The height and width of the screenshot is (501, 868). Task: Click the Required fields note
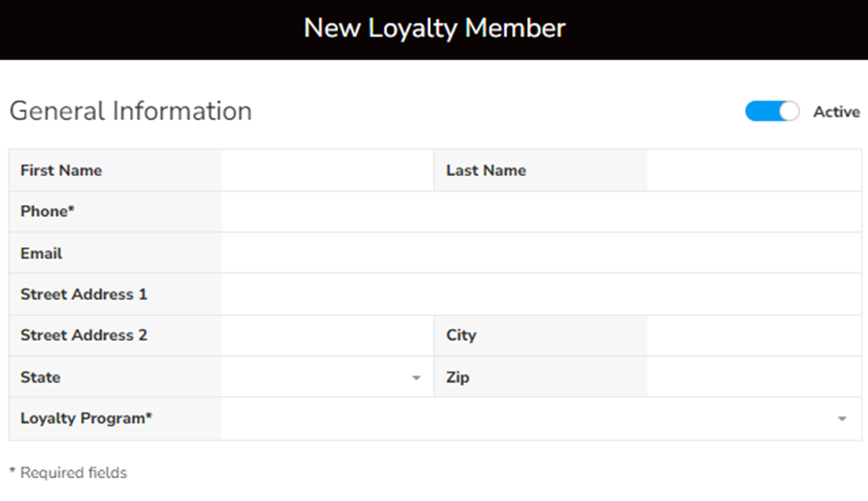69,473
